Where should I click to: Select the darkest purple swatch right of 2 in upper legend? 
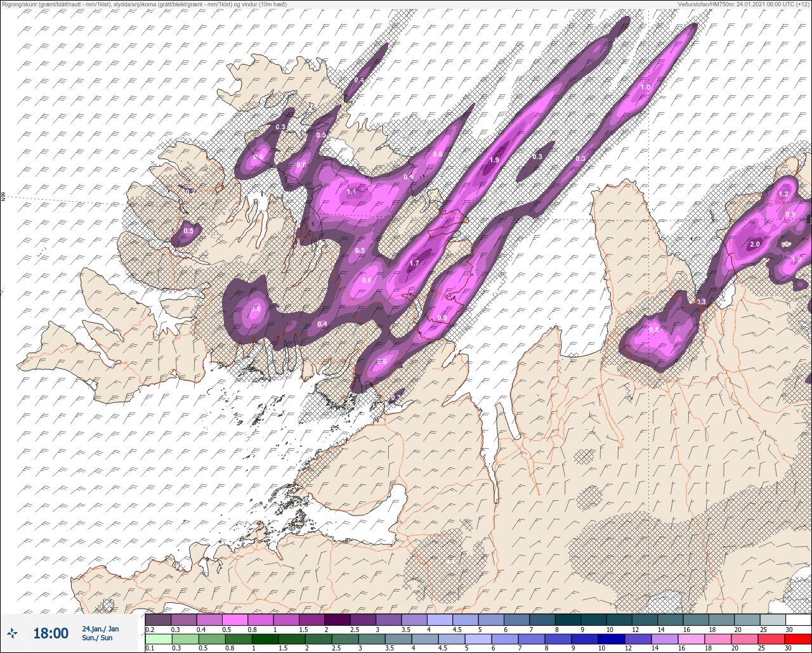pyautogui.click(x=337, y=619)
